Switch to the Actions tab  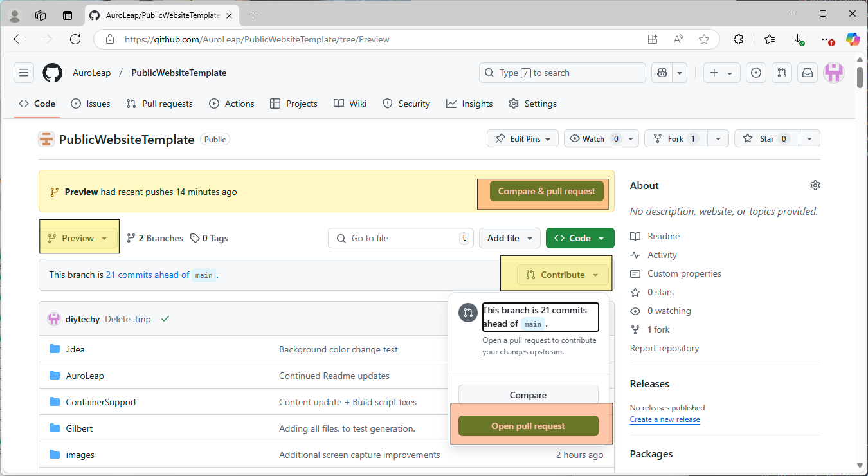click(x=232, y=104)
